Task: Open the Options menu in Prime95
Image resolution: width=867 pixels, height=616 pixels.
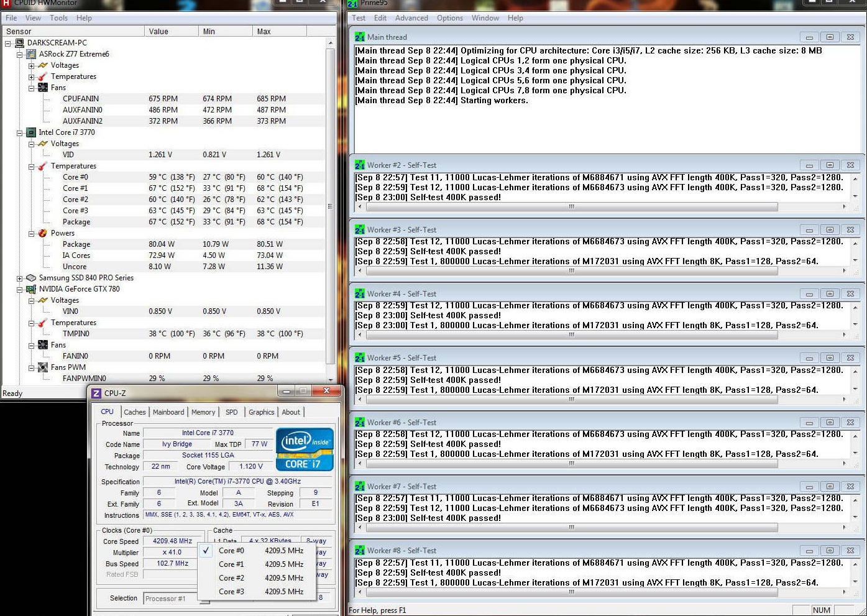Action: click(x=450, y=18)
